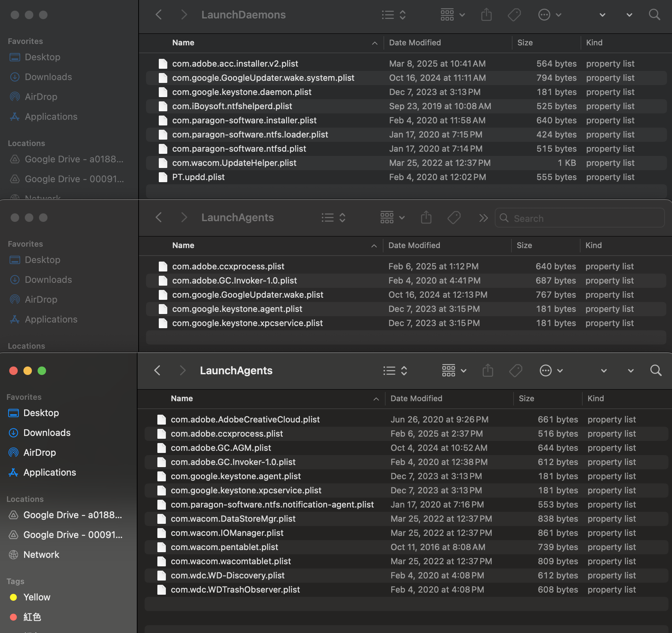Expand the group-by dropdown in the LaunchDaemons toolbar
Image resolution: width=672 pixels, height=633 pixels.
[x=452, y=15]
